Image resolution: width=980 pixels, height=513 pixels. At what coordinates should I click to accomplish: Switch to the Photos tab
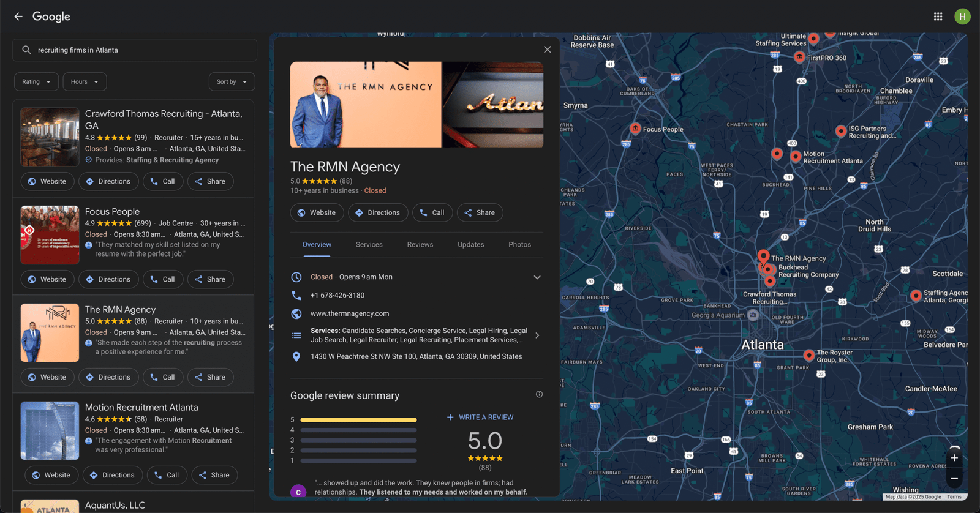point(520,245)
